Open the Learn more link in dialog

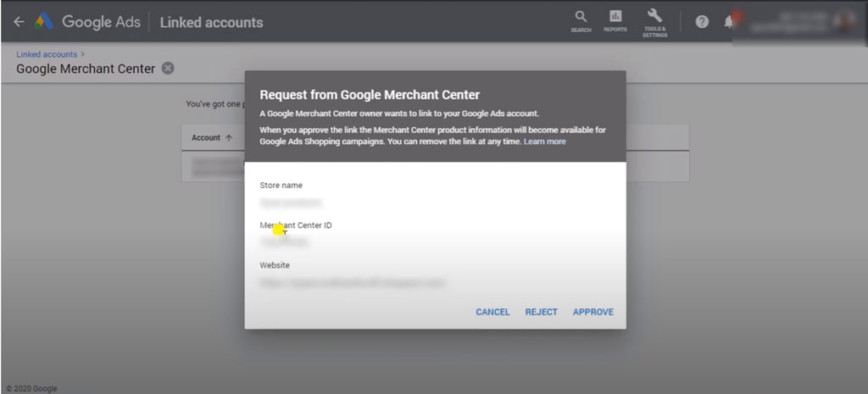pyautogui.click(x=545, y=142)
